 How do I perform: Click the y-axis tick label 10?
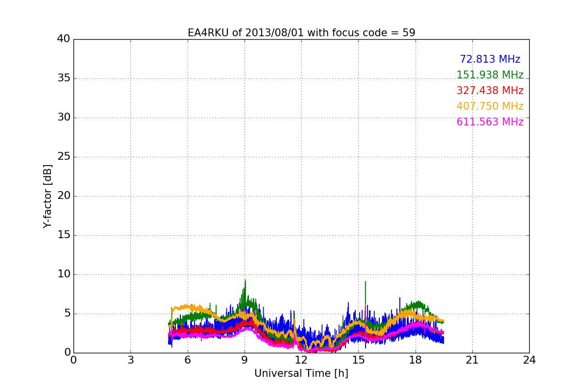64,274
